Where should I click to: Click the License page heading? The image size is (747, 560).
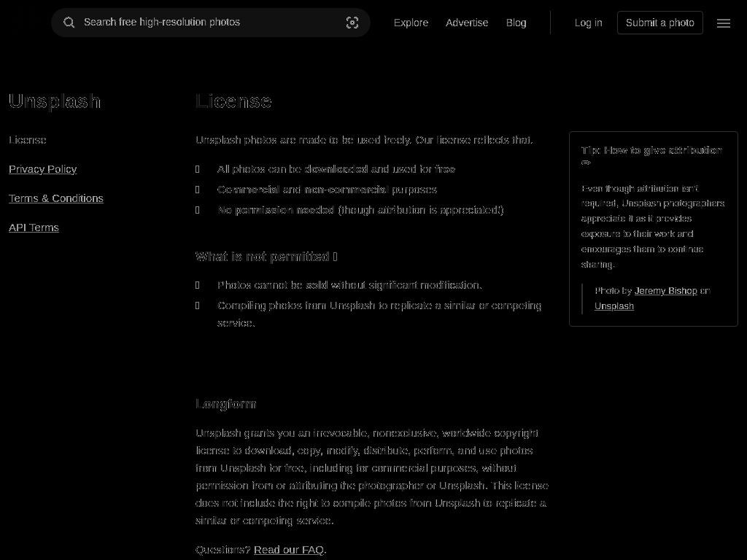233,101
